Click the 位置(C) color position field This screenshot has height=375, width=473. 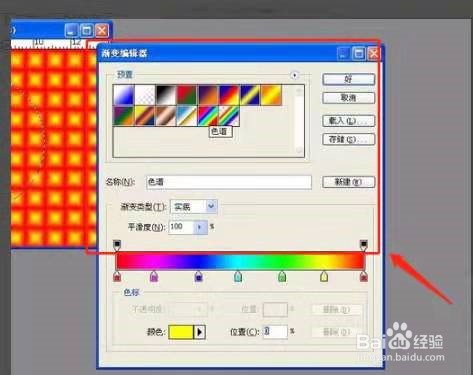tap(275, 332)
